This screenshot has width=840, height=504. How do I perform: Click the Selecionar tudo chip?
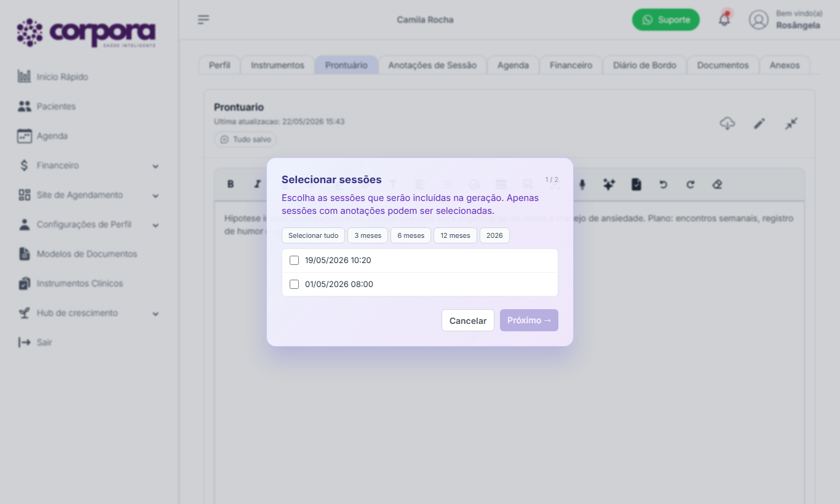click(x=313, y=235)
